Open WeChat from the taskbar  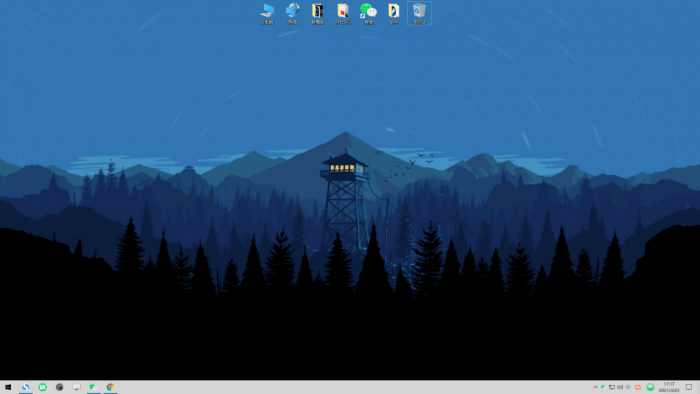[x=93, y=387]
